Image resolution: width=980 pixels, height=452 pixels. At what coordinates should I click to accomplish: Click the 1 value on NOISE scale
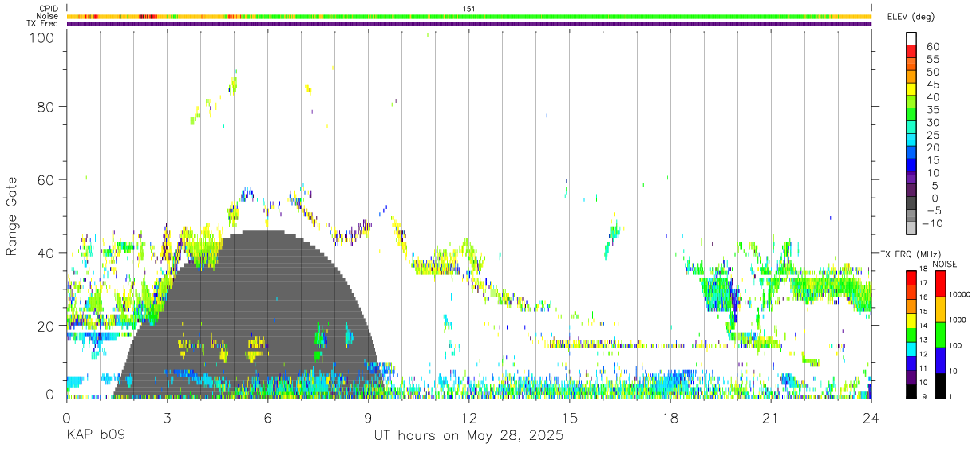(x=952, y=396)
